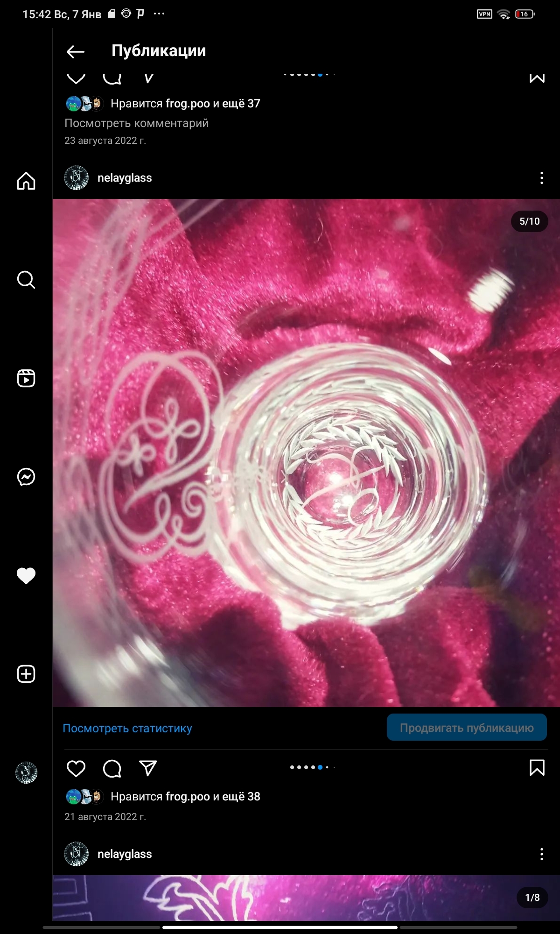This screenshot has width=560, height=934.
Task: Bookmark the 21 августа post
Action: click(x=537, y=768)
